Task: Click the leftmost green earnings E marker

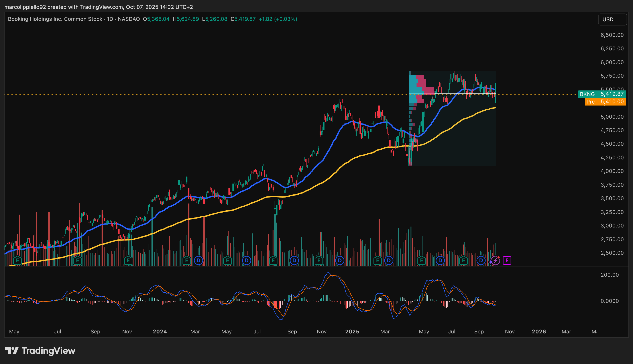Action: (18, 261)
